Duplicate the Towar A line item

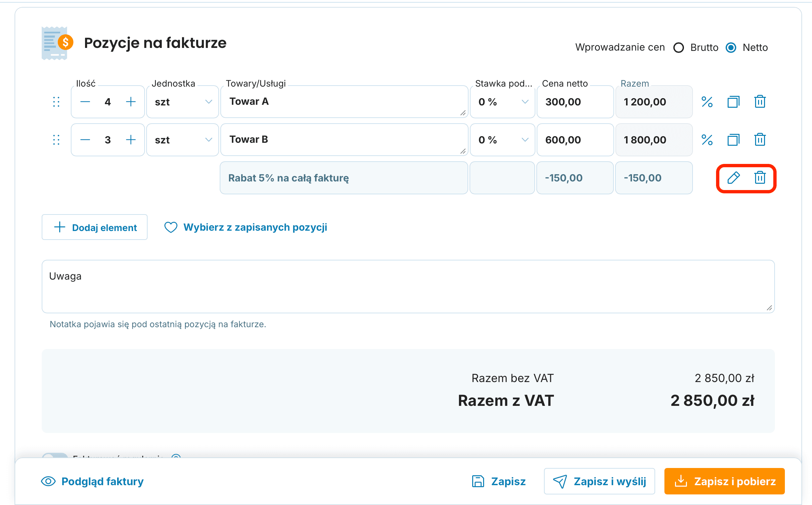(x=733, y=101)
